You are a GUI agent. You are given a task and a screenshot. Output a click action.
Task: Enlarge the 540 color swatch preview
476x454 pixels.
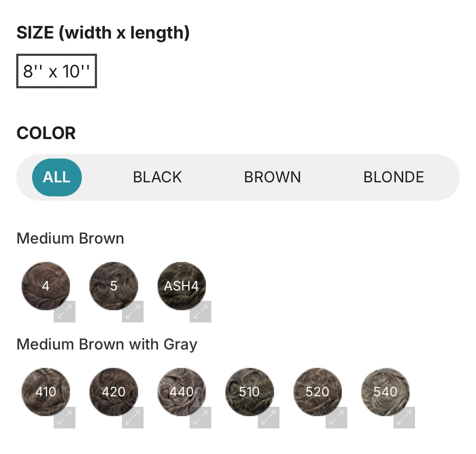(404, 417)
